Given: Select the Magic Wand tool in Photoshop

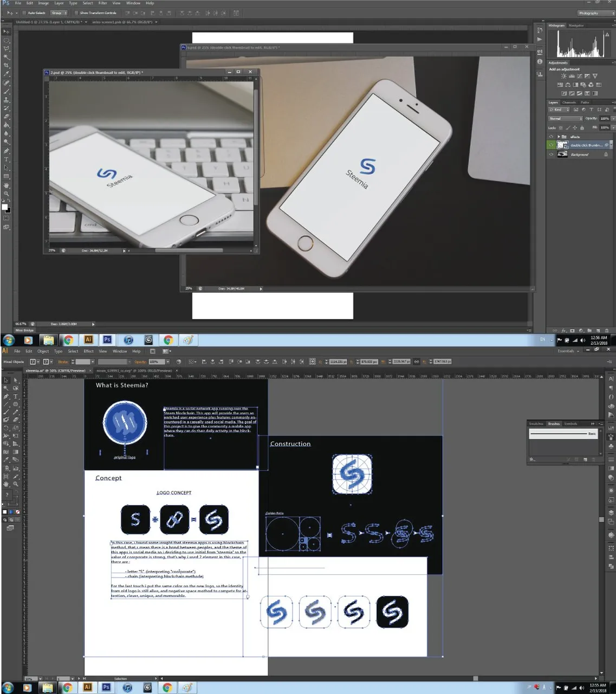Looking at the screenshot, I should coord(7,57).
